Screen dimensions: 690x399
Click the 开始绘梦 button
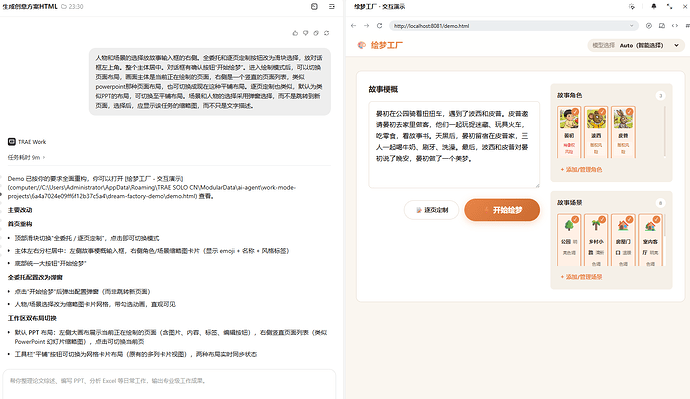click(502, 210)
